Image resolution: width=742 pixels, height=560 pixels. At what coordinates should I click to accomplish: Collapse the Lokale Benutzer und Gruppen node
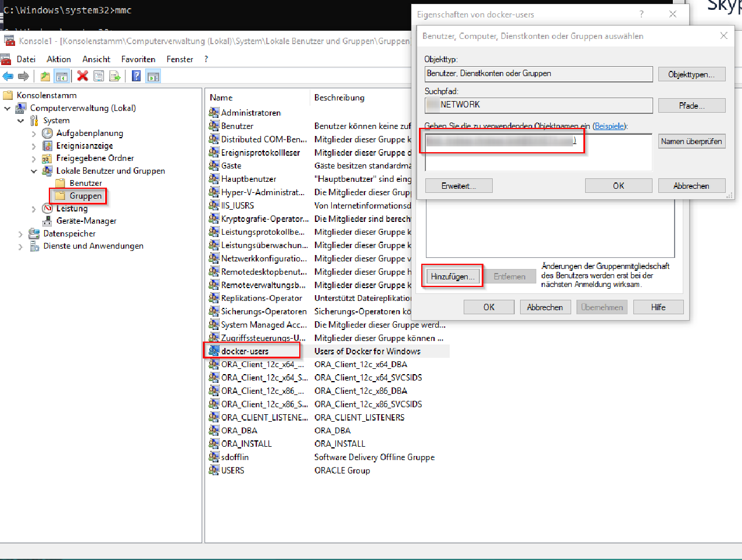coord(34,171)
